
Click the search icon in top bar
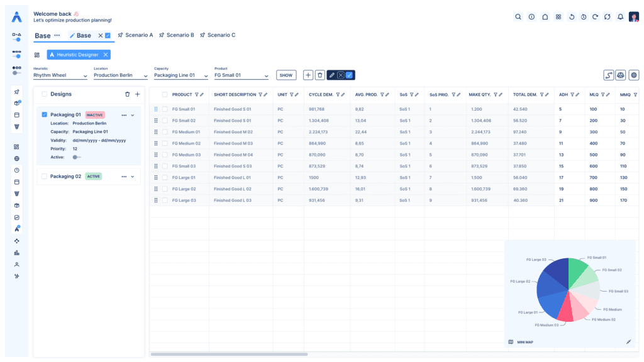tap(518, 17)
